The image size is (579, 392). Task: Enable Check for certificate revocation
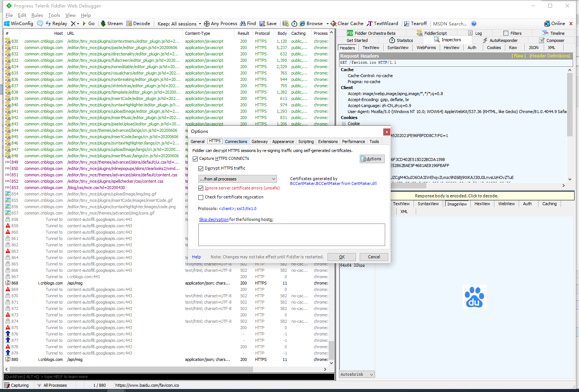(x=201, y=197)
